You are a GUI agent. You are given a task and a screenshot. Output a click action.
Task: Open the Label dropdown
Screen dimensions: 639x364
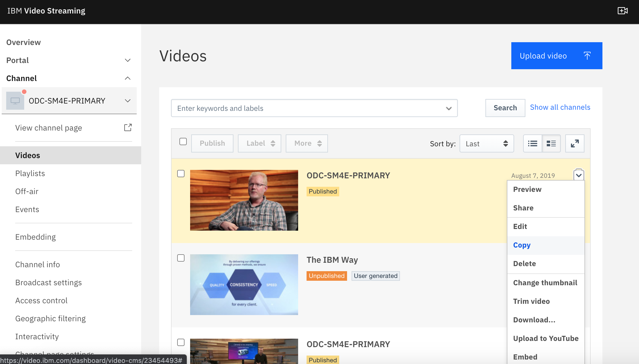[260, 143]
